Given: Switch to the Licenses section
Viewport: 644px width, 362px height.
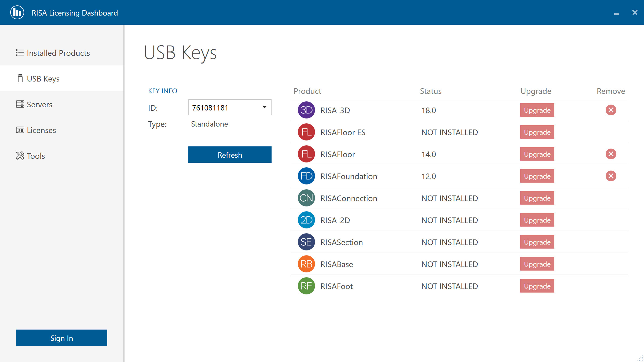Looking at the screenshot, I should tap(41, 130).
